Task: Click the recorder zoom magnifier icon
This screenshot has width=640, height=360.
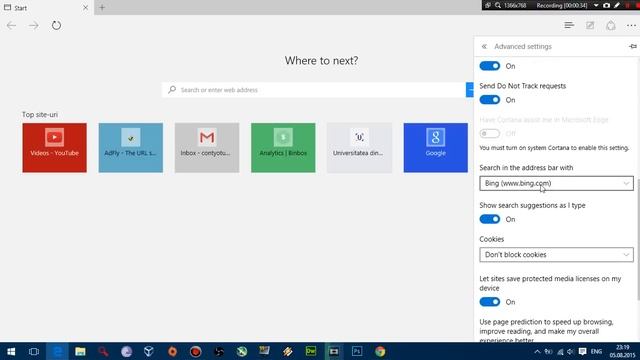Action: (x=498, y=5)
